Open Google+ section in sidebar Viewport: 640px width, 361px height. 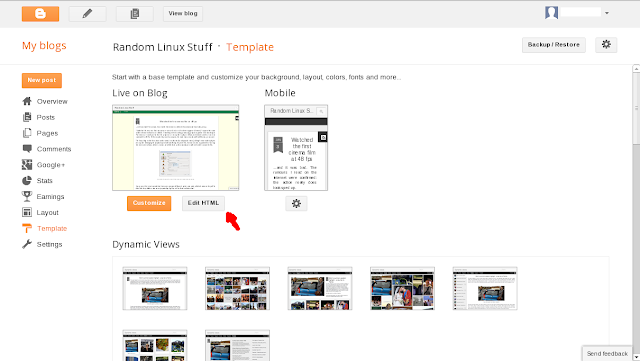pyautogui.click(x=51, y=165)
